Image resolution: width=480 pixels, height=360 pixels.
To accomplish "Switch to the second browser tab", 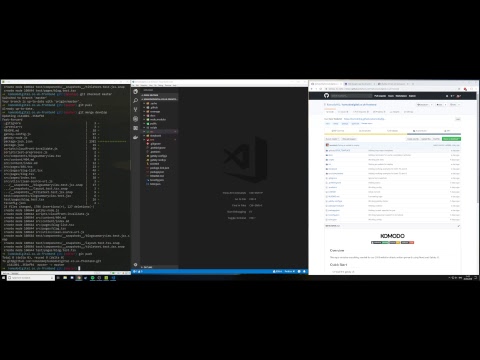I will (x=361, y=84).
